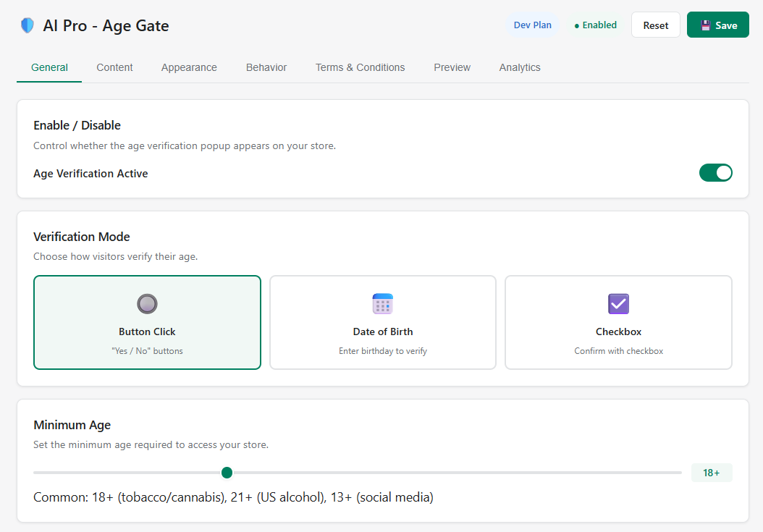Viewport: 763px width, 532px height.
Task: Click the purple checkmark icon on Checkbox card
Action: pyautogui.click(x=618, y=303)
